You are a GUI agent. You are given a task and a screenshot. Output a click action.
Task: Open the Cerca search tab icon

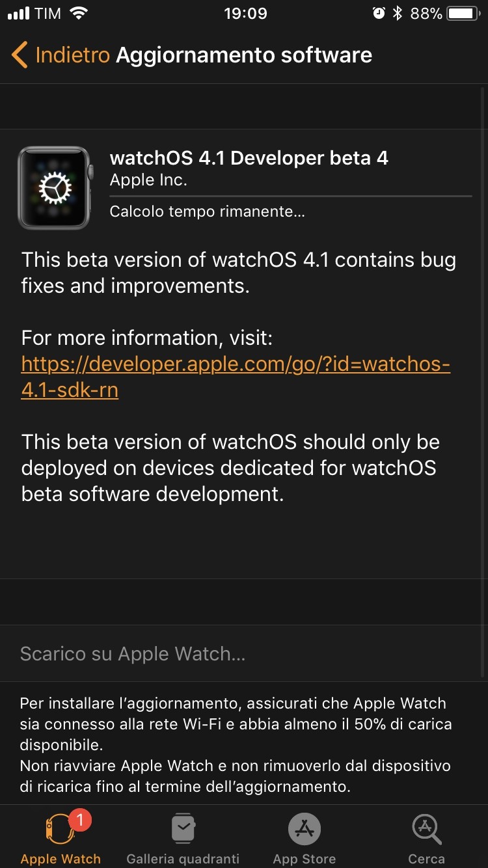click(427, 829)
